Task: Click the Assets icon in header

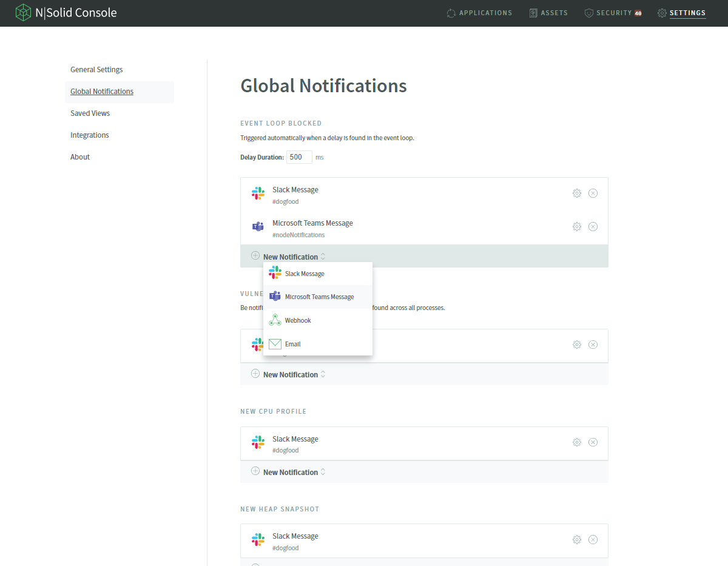Action: [533, 13]
